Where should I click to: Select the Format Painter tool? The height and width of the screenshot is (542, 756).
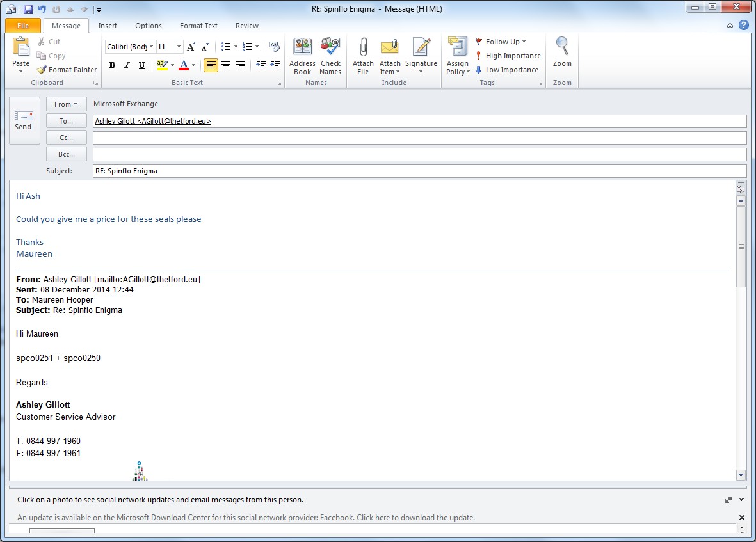coord(67,70)
